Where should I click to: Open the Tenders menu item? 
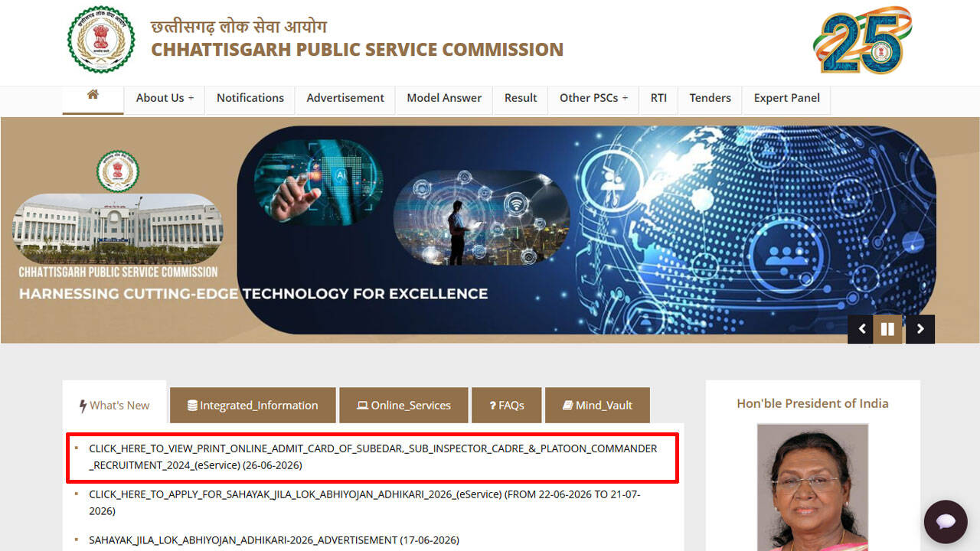click(710, 98)
